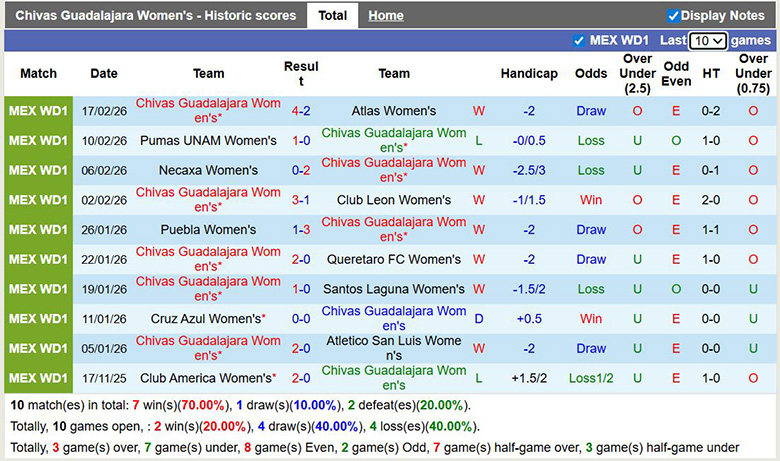
Task: Open the Last 10 games dropdown
Action: (708, 41)
